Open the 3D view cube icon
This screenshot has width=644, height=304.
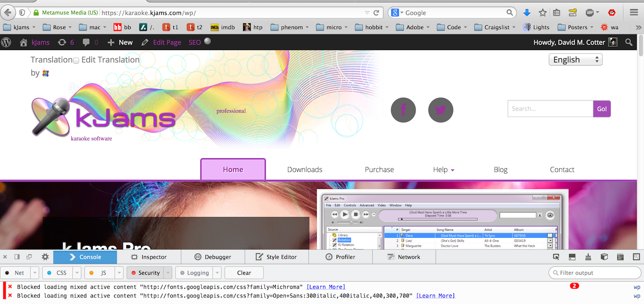pos(604,257)
